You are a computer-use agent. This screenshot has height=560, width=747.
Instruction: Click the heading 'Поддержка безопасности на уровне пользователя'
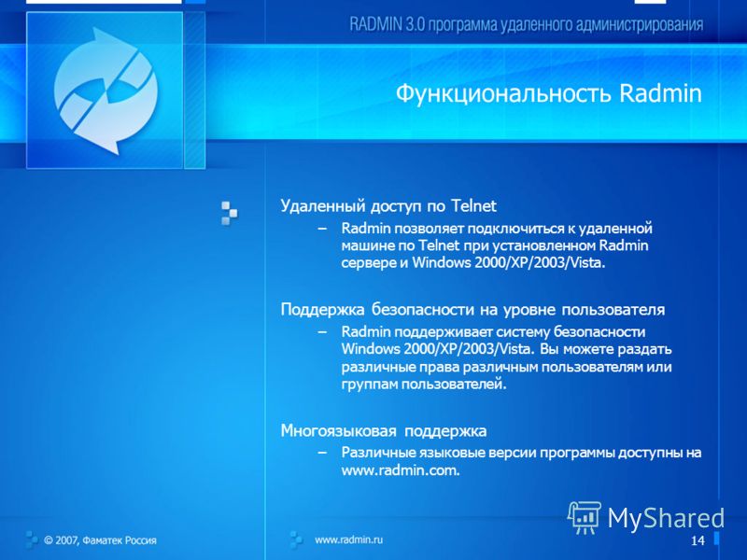point(472,310)
